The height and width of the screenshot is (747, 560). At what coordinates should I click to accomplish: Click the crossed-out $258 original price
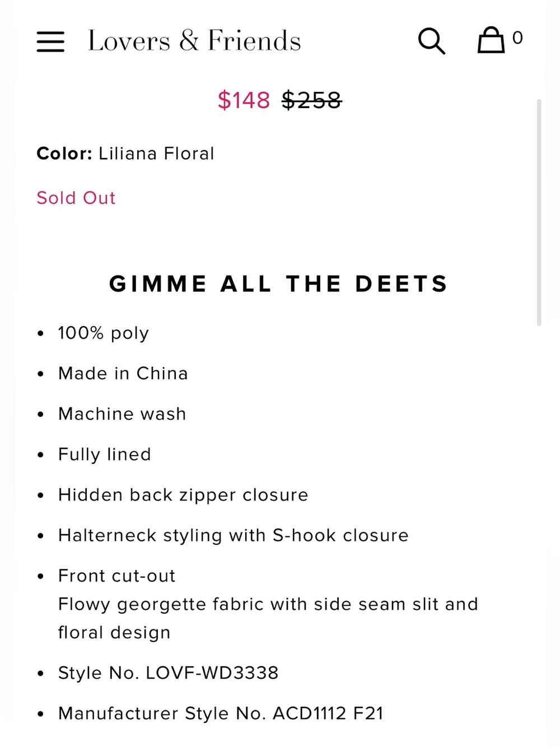(312, 100)
